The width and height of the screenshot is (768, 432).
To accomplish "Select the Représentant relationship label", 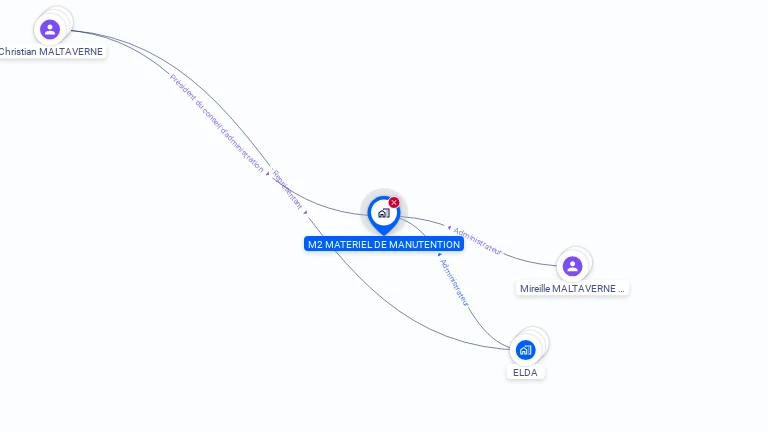I will pyautogui.click(x=287, y=190).
